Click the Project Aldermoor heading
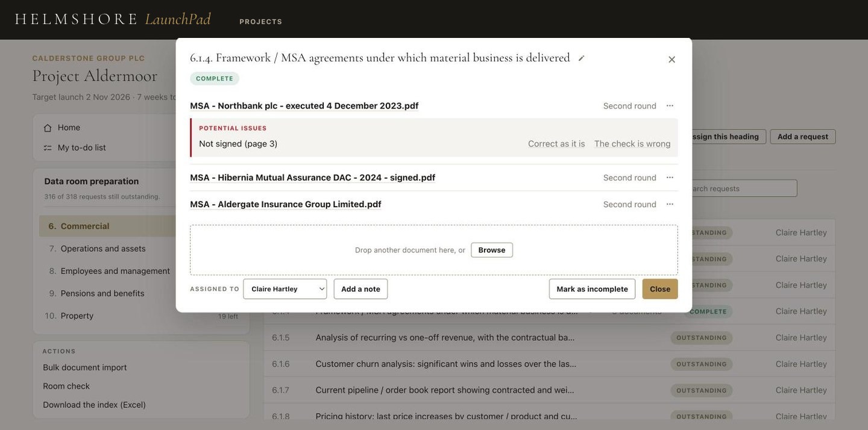 click(x=95, y=76)
